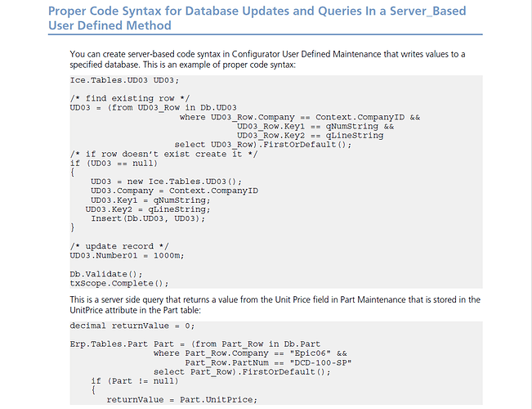The height and width of the screenshot is (409, 532).
Task: Click the paragraph about the Unit Price field
Action: pyautogui.click(x=275, y=305)
